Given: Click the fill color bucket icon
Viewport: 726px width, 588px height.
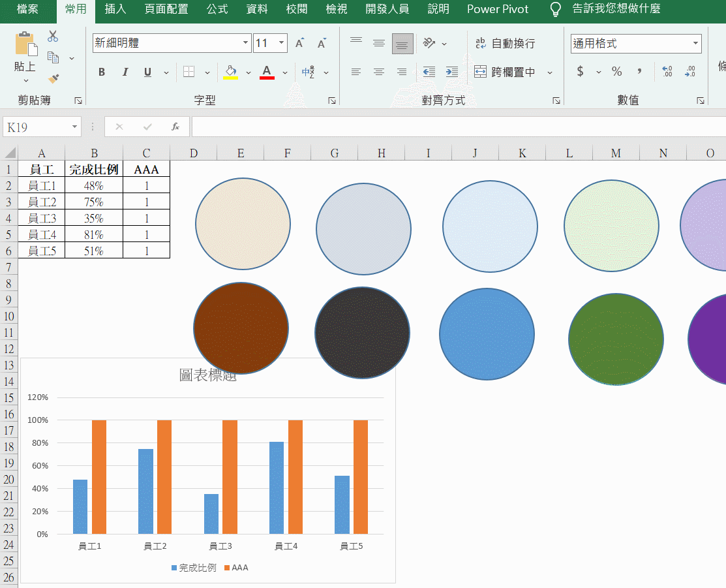Looking at the screenshot, I should [x=230, y=72].
